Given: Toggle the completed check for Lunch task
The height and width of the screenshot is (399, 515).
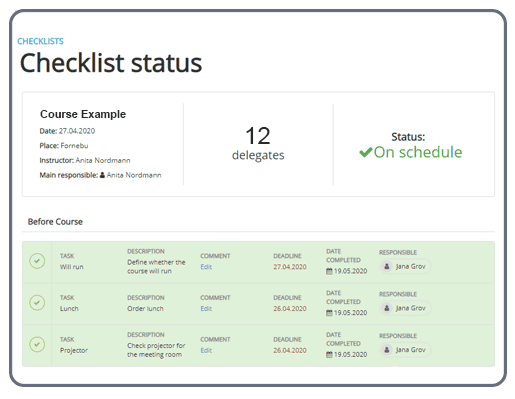Looking at the screenshot, I should (x=37, y=303).
